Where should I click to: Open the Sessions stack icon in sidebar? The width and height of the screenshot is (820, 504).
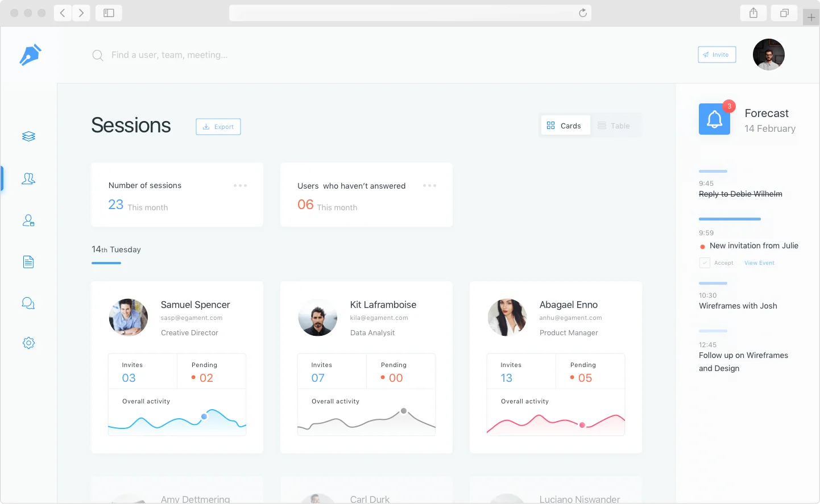click(28, 136)
